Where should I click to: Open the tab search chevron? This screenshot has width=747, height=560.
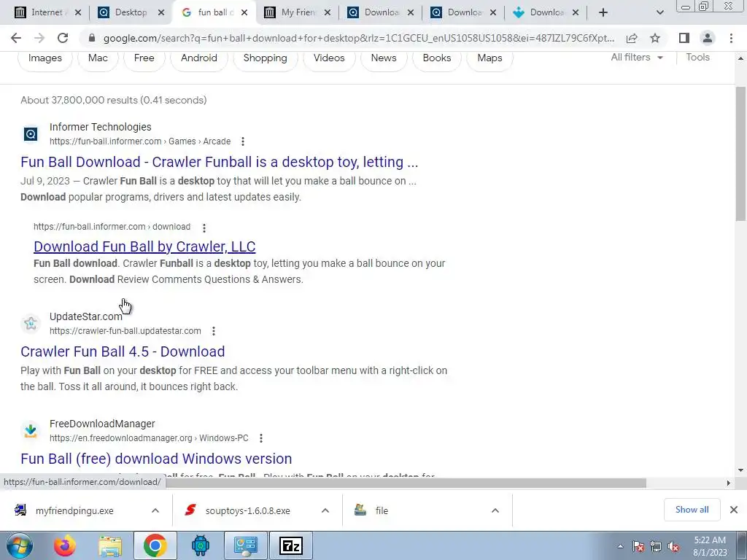click(659, 12)
